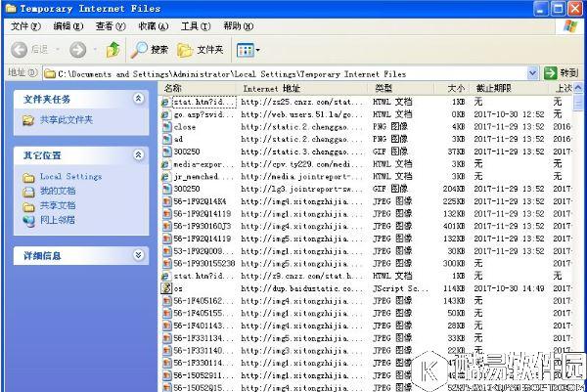Click the JScript Sc... type cell
The width and height of the screenshot is (587, 392).
pos(400,288)
